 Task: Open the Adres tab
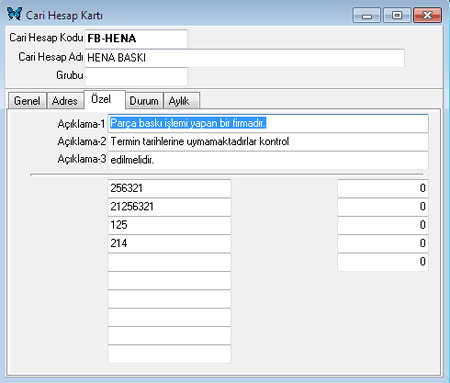click(x=65, y=101)
